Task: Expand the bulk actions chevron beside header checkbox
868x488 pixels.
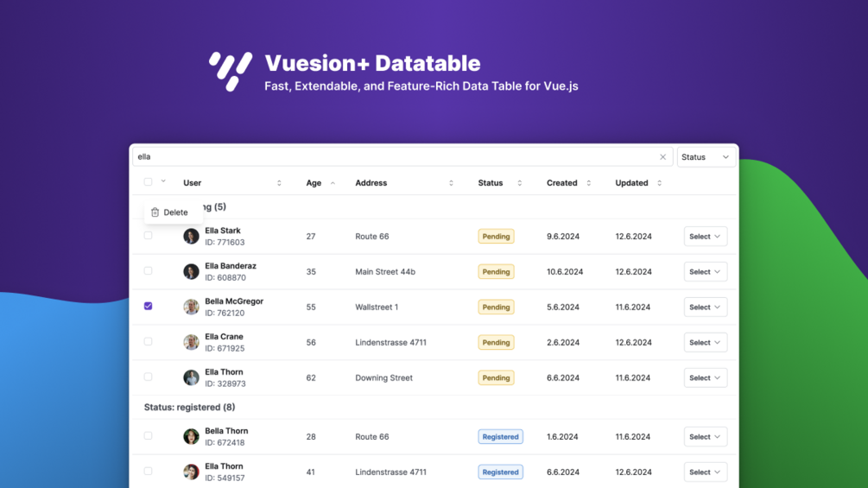Action: pos(163,182)
